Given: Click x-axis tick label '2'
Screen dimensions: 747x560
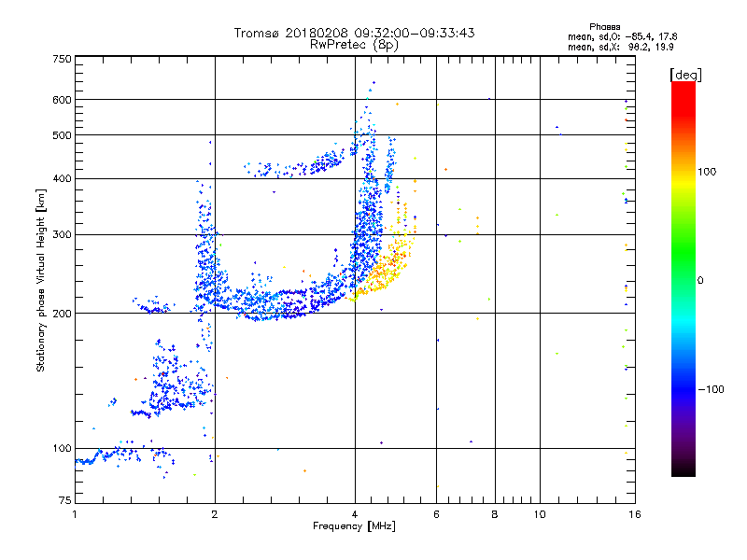Looking at the screenshot, I should (215, 514).
